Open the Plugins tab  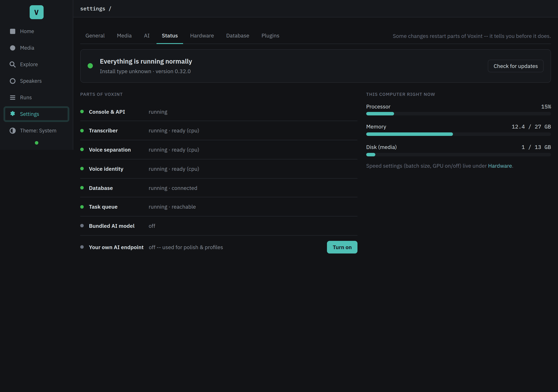[270, 36]
